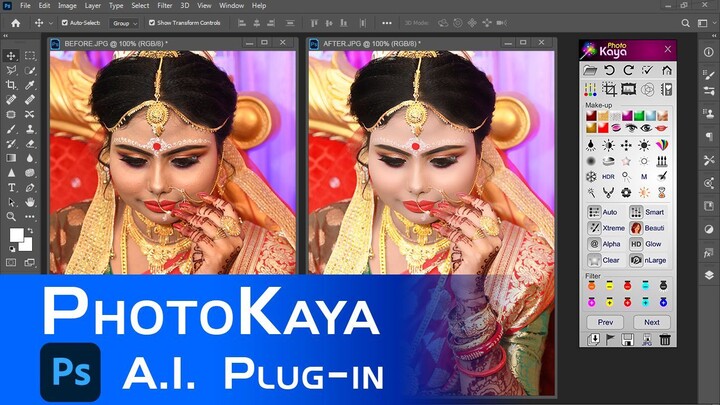This screenshot has width=720, height=405.
Task: Click the picture frame icon in PhotoKaya
Action: coord(628,89)
